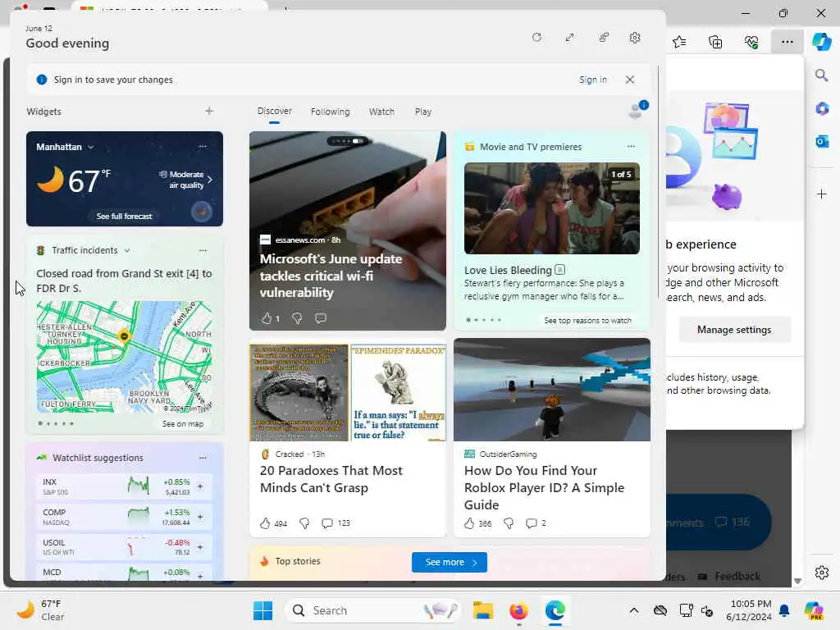Click Sign in link in banner
Viewport: 840px width, 630px height.
click(592, 80)
